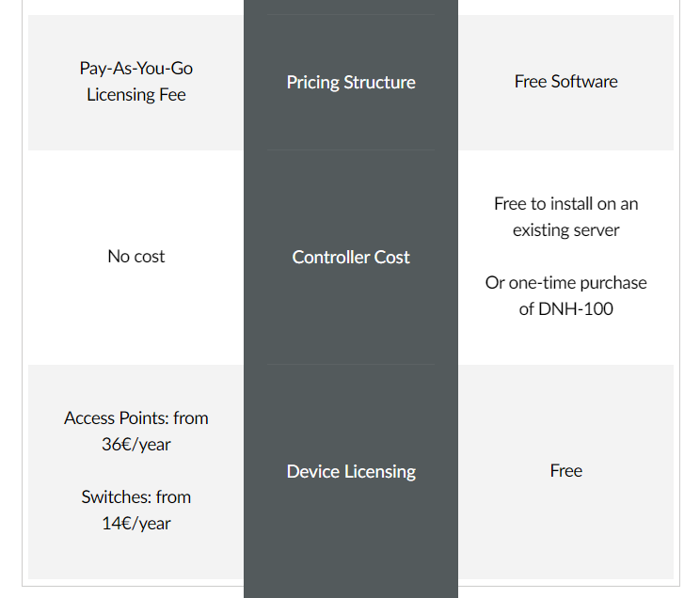700x598 pixels.
Task: Click the No cost cell
Action: (x=136, y=257)
